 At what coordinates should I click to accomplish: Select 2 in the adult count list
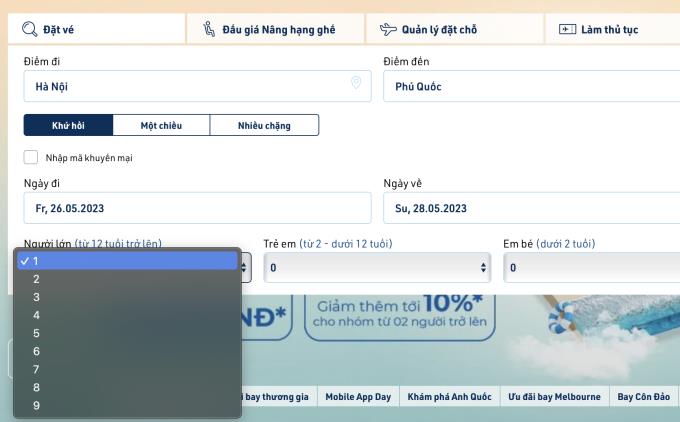click(x=37, y=279)
